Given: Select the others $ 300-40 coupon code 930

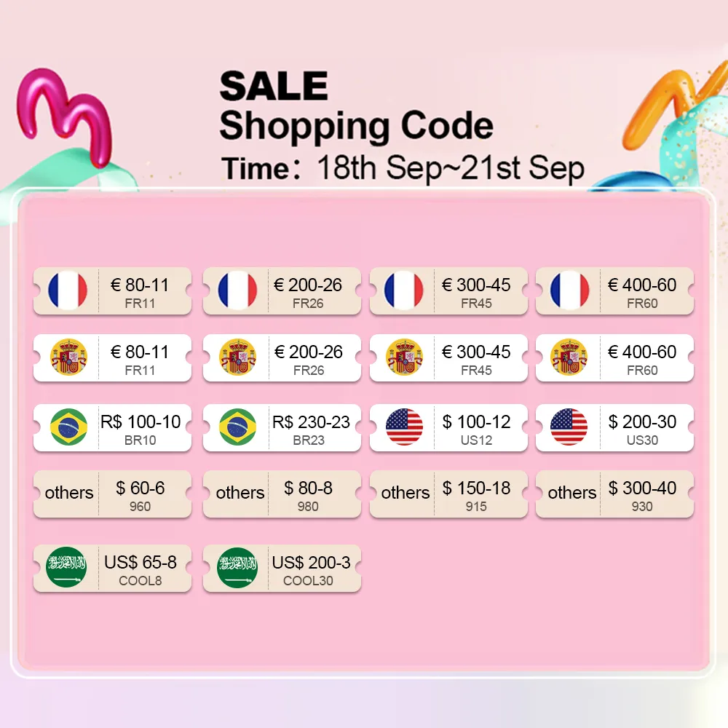Looking at the screenshot, I should 614,494.
